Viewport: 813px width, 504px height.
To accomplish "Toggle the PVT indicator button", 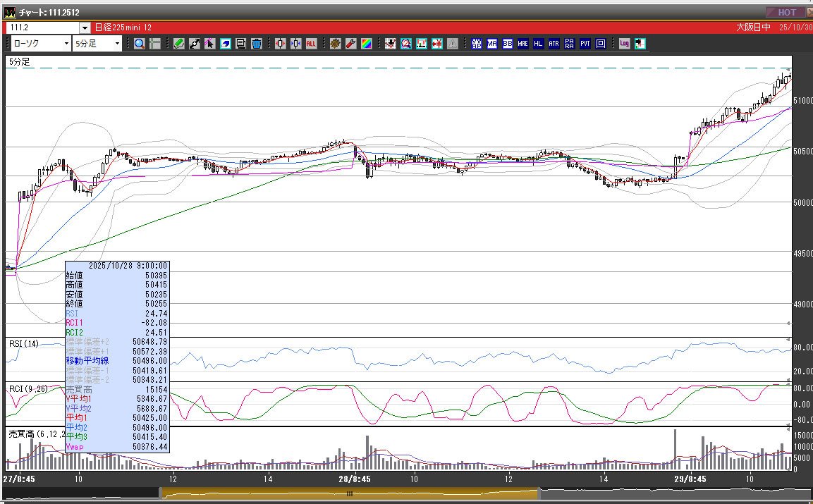I will tap(585, 44).
